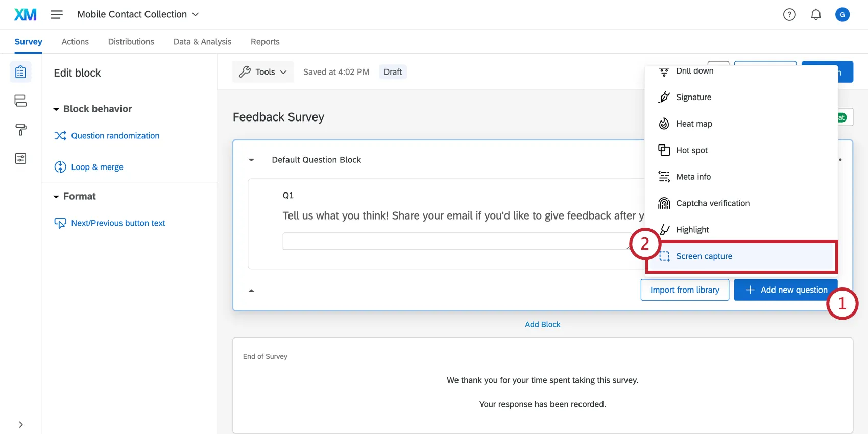Open the Survey options panel

coord(20,158)
